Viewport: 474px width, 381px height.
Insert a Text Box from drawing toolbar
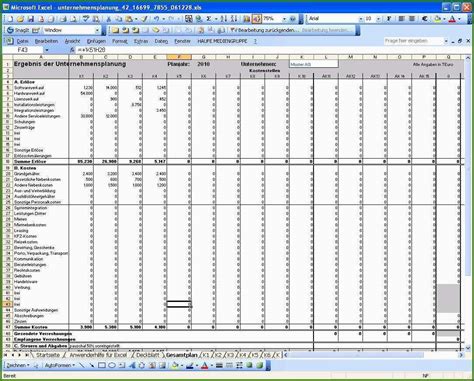[x=122, y=365]
